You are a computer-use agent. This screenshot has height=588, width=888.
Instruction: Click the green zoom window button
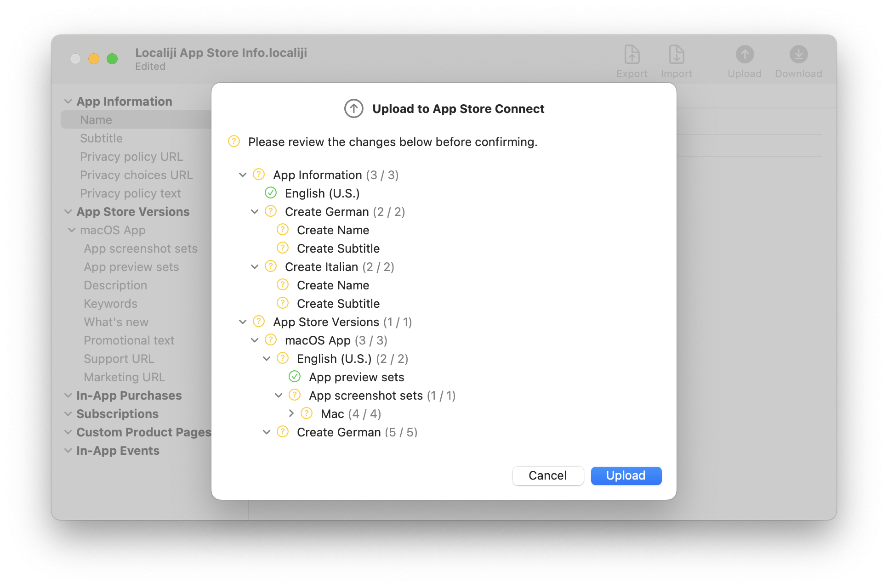click(x=112, y=59)
